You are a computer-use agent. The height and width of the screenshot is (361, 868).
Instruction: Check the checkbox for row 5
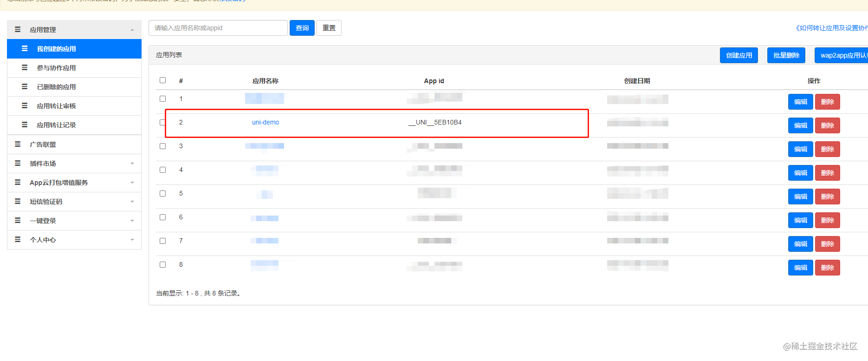(162, 193)
